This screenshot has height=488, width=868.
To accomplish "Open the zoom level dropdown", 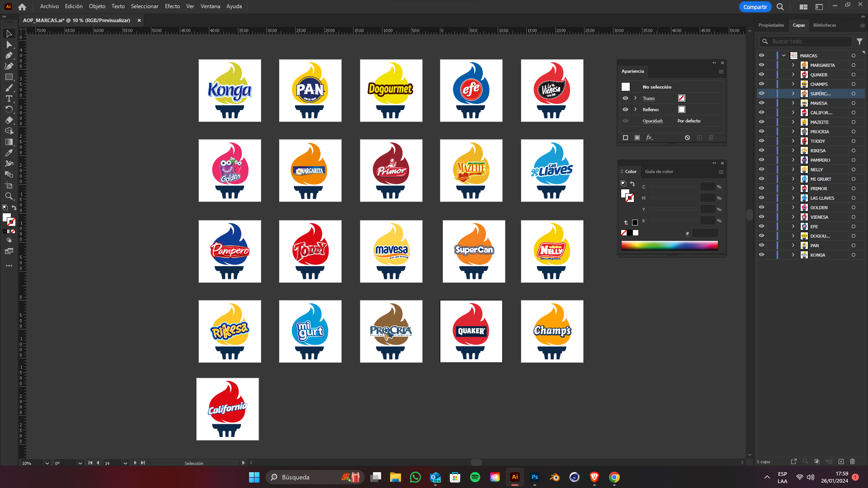I will pyautogui.click(x=47, y=463).
